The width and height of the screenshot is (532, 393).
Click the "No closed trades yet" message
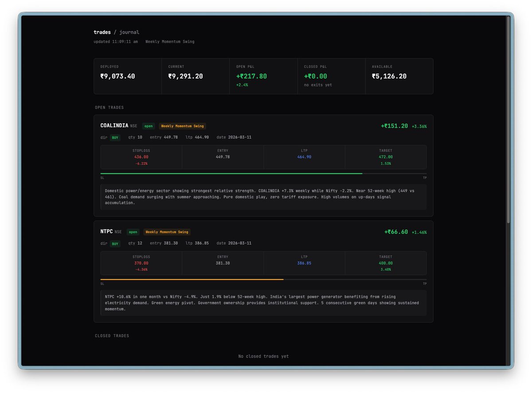point(263,356)
